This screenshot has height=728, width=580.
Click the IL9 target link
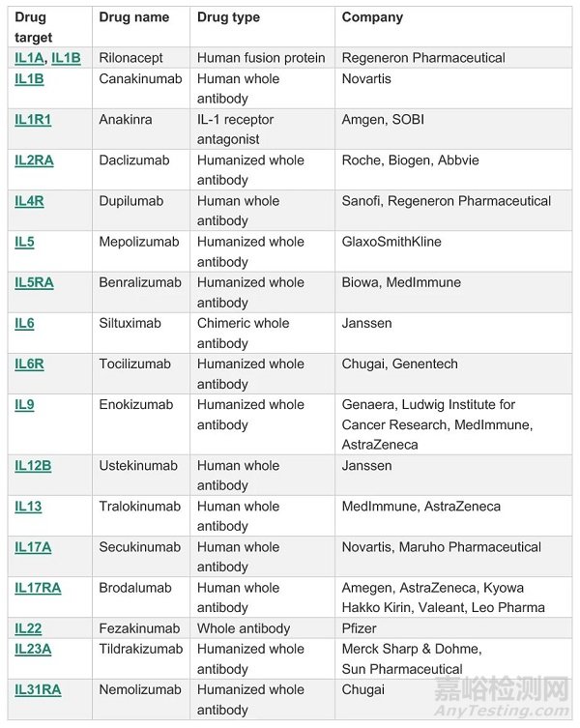tap(24, 404)
